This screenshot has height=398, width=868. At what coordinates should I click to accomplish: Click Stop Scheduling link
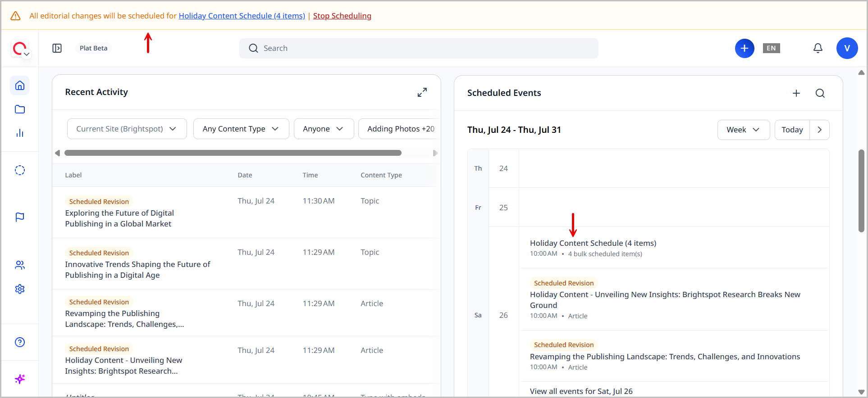pyautogui.click(x=342, y=16)
